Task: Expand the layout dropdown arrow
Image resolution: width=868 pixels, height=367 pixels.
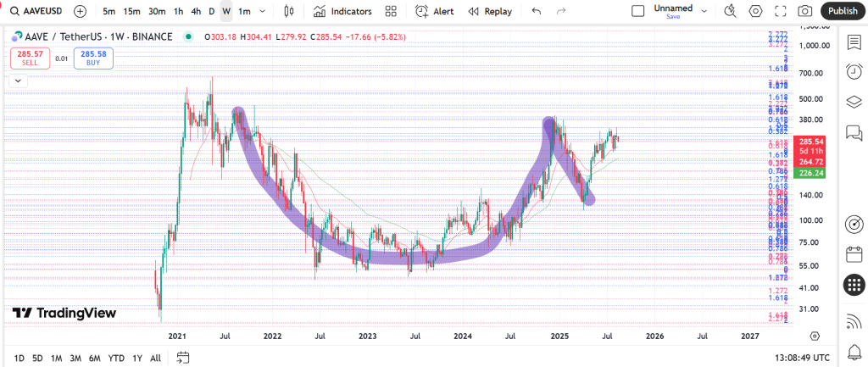Action: (704, 11)
